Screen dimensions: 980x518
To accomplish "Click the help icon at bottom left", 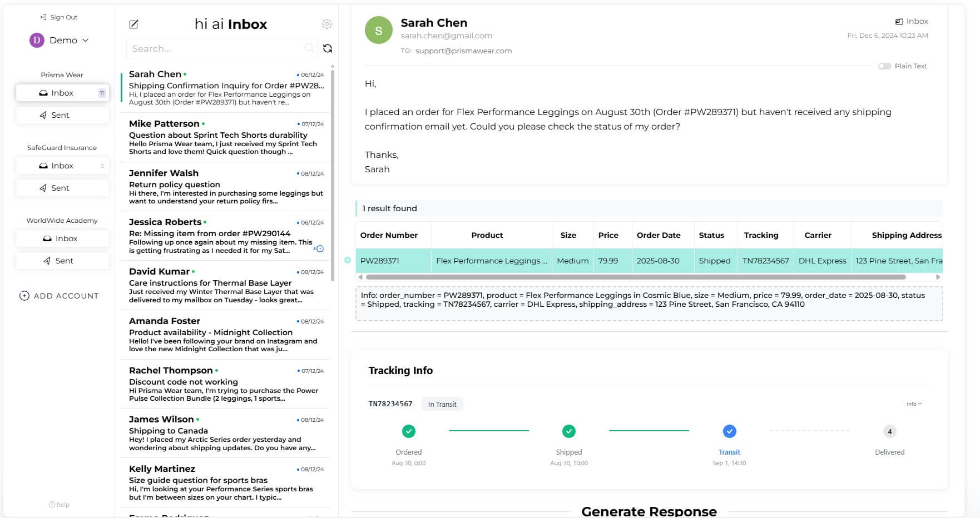I will coord(52,505).
